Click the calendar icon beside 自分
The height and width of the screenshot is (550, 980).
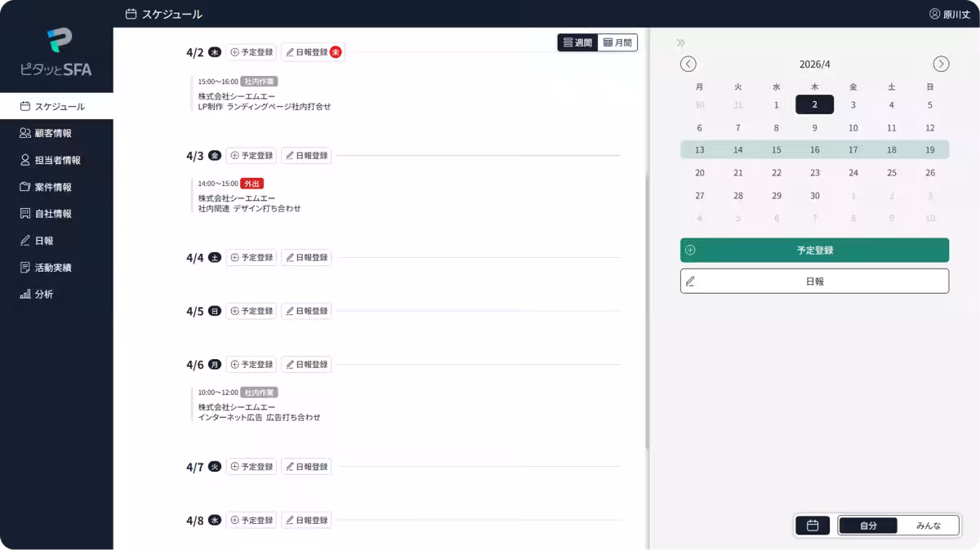pos(813,526)
